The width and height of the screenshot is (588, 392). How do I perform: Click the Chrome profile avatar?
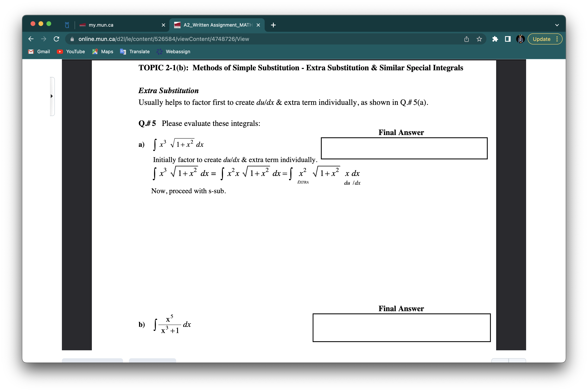pos(520,39)
